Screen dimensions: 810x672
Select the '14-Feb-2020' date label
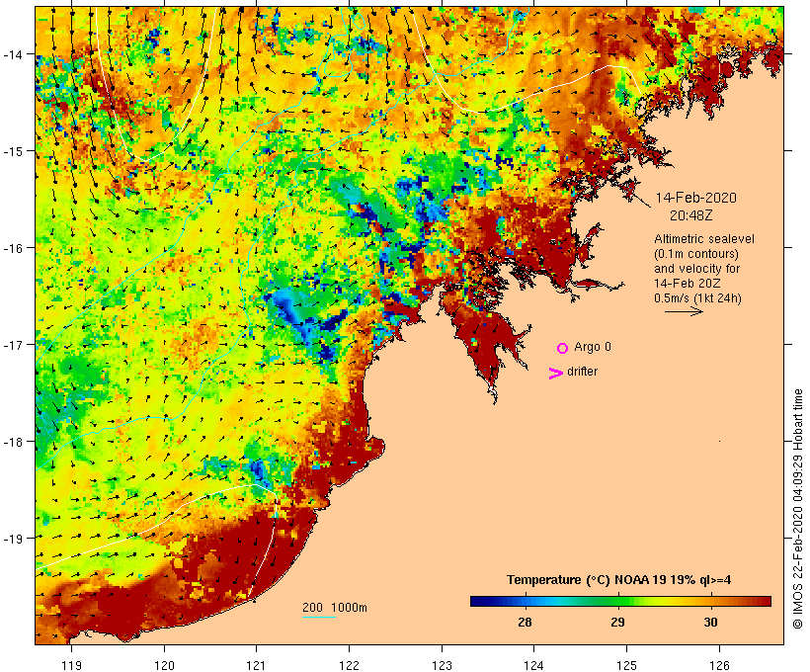coord(695,198)
